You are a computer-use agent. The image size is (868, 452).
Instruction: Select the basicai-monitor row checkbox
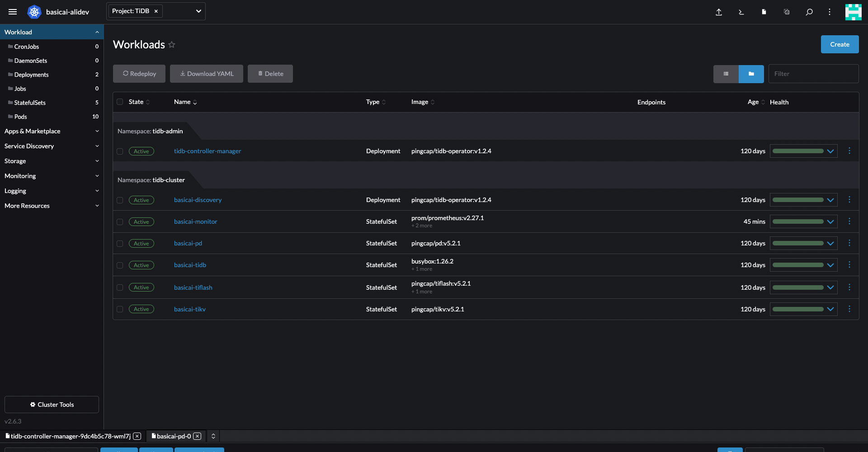120,222
